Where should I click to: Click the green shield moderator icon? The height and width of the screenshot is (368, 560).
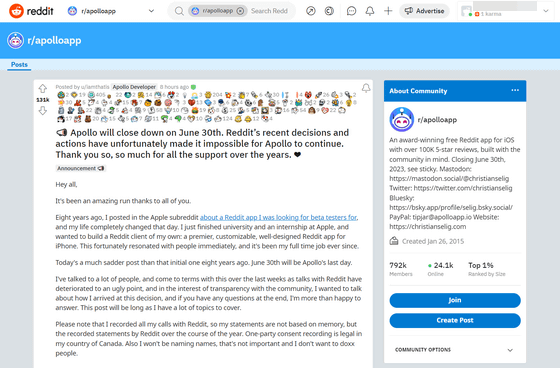coord(193,87)
